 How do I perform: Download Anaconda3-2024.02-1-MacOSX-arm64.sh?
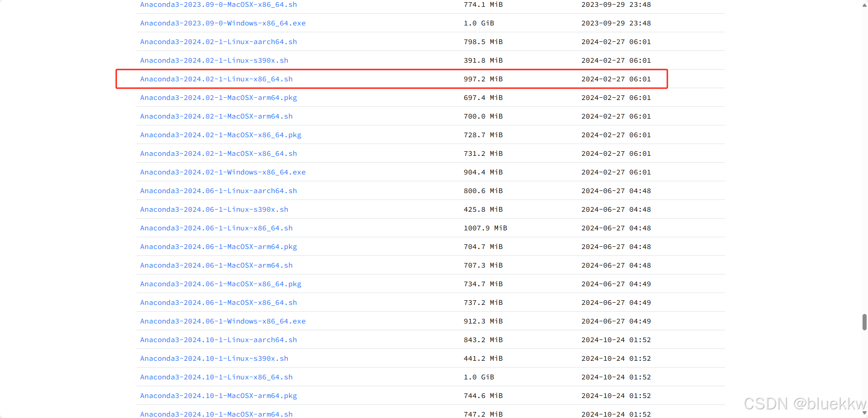pyautogui.click(x=216, y=116)
